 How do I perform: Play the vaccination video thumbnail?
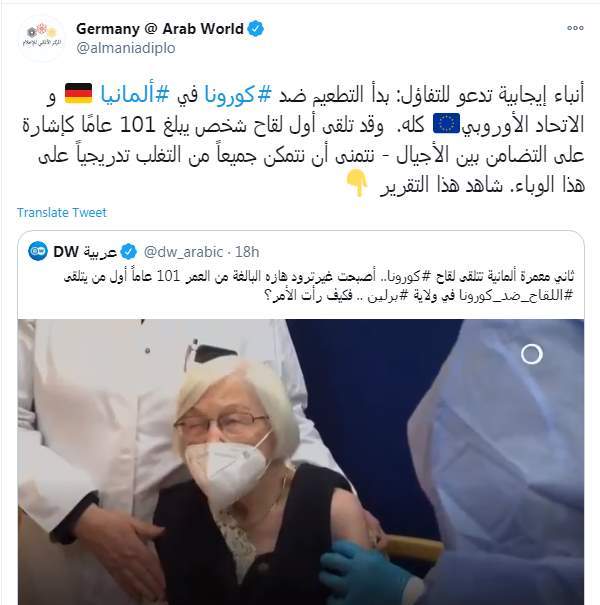(x=301, y=462)
